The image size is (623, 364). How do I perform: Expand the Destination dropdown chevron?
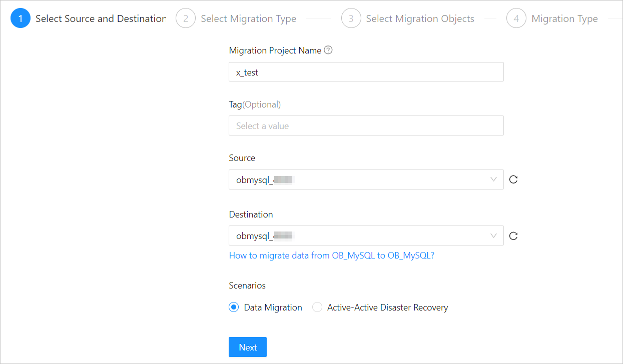click(493, 235)
